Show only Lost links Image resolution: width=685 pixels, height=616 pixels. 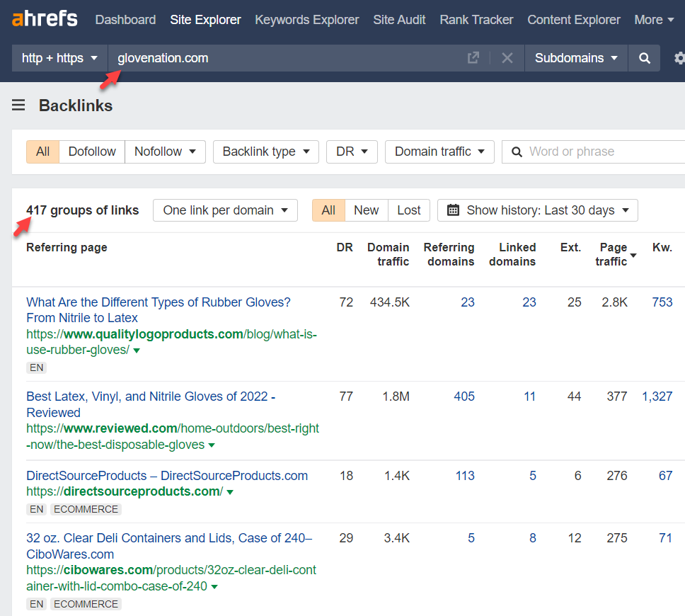point(408,210)
